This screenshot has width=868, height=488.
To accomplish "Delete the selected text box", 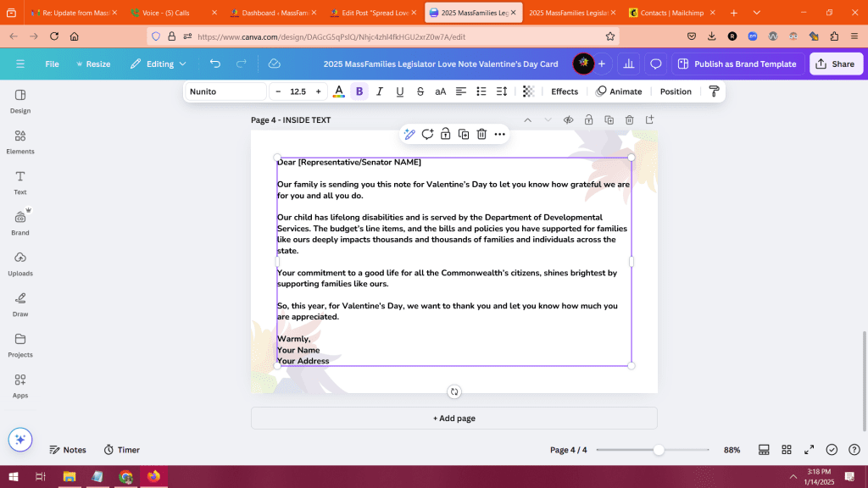I will (481, 135).
